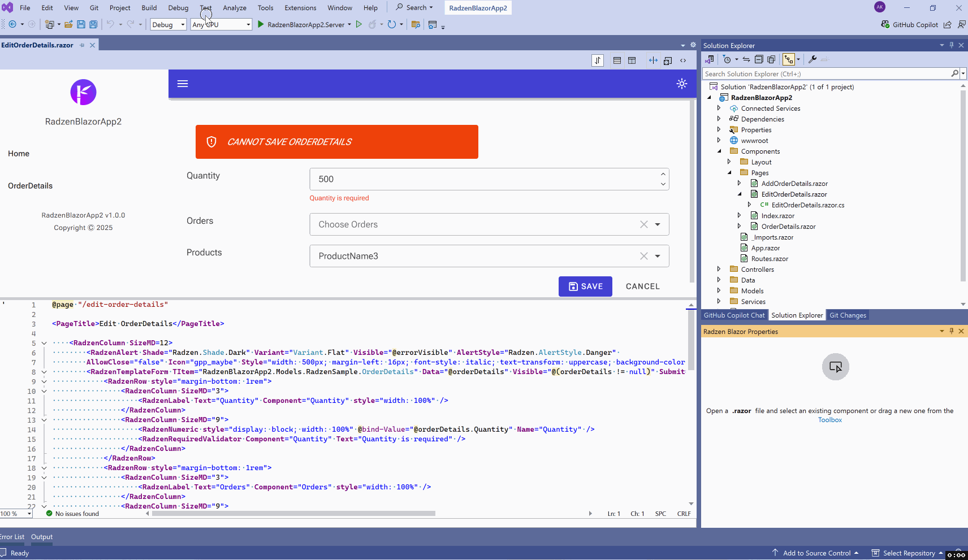The height and width of the screenshot is (560, 968).
Task: Toggle Show All Files in Solution Explorer
Action: 771,59
